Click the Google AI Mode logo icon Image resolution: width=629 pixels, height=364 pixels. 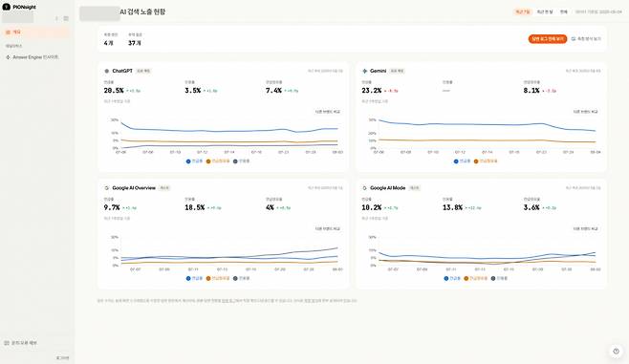[x=364, y=188]
